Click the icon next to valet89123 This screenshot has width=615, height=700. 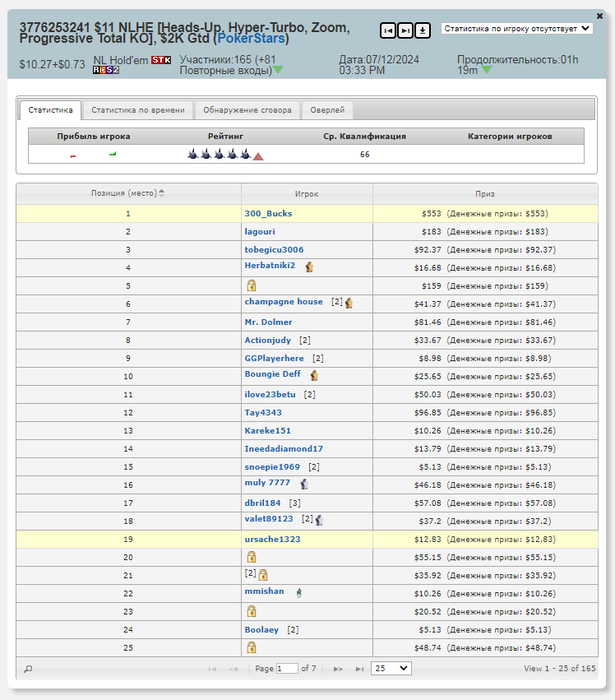click(319, 520)
